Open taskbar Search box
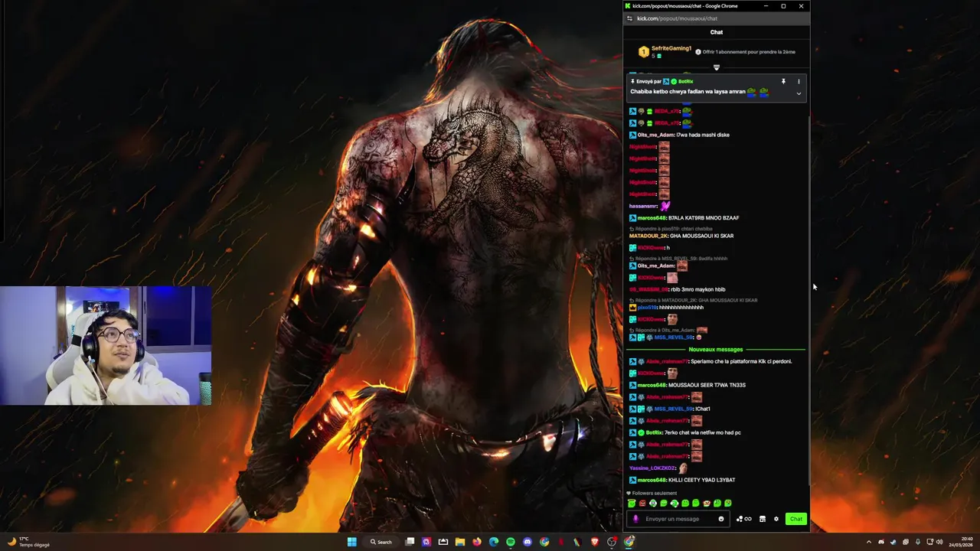 [381, 542]
